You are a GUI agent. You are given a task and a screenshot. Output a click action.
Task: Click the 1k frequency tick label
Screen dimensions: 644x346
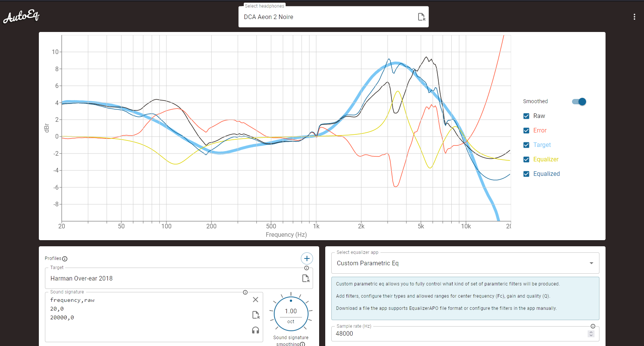316,226
